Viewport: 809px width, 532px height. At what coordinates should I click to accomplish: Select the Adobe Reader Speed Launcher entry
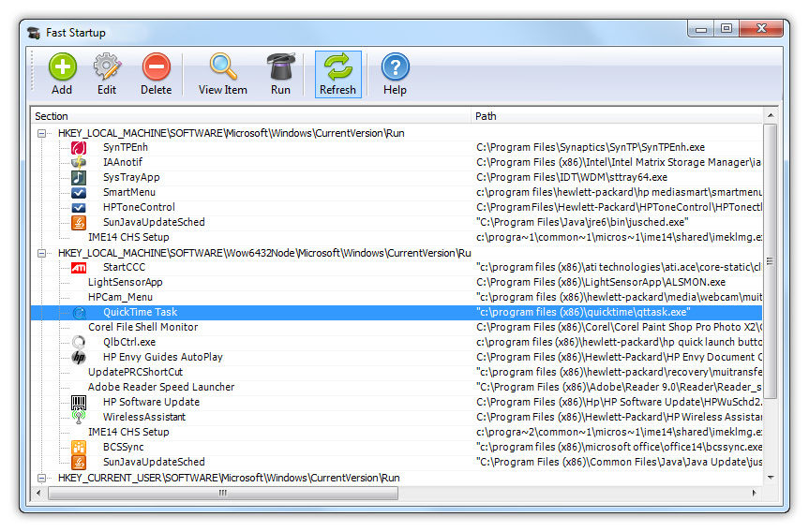161,387
